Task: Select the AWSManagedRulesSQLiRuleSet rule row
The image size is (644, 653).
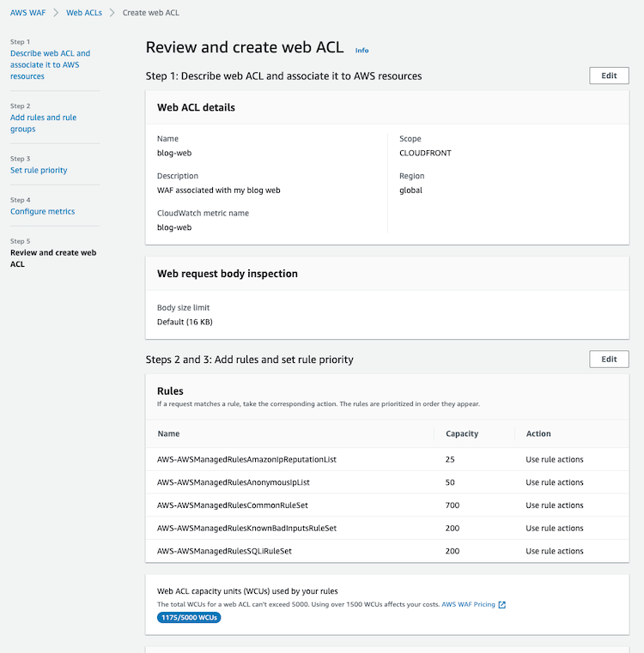Action: pos(387,551)
